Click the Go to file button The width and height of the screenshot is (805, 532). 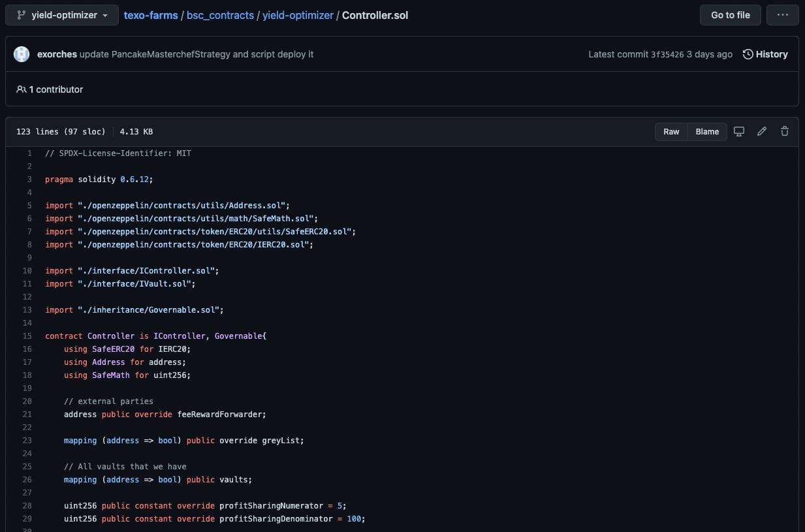pos(731,15)
